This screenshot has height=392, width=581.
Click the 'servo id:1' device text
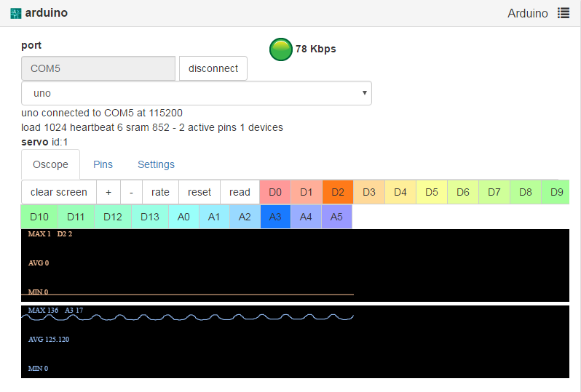44,142
